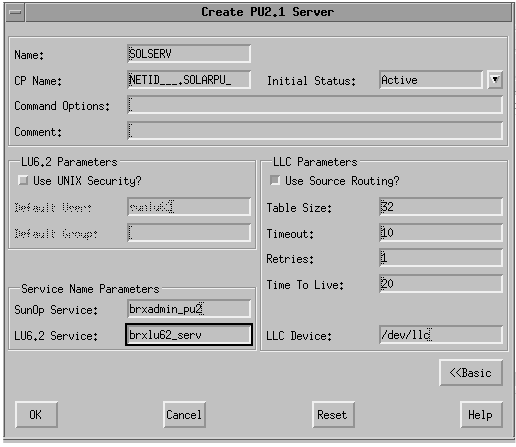
Task: Open the window menu button in title bar
Action: point(15,12)
